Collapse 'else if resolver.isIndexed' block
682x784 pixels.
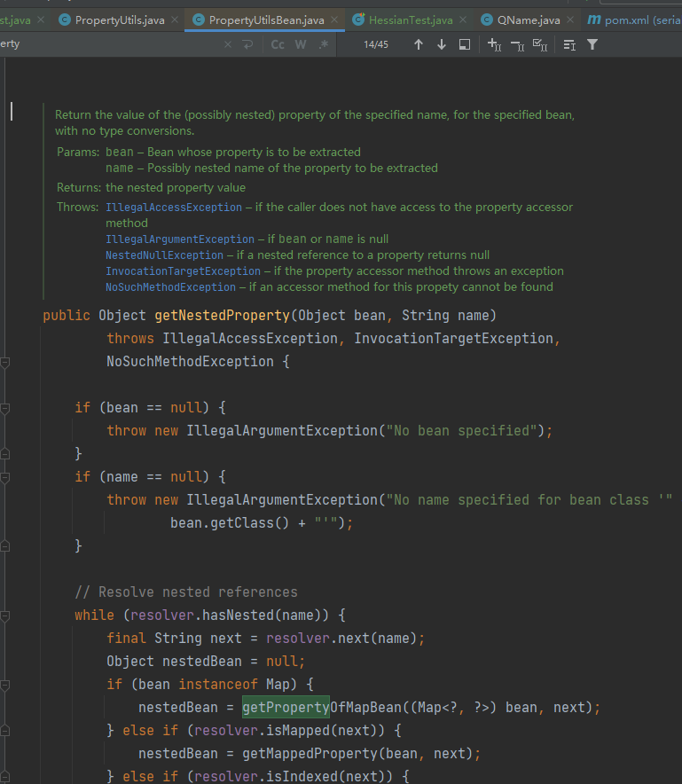point(5,777)
